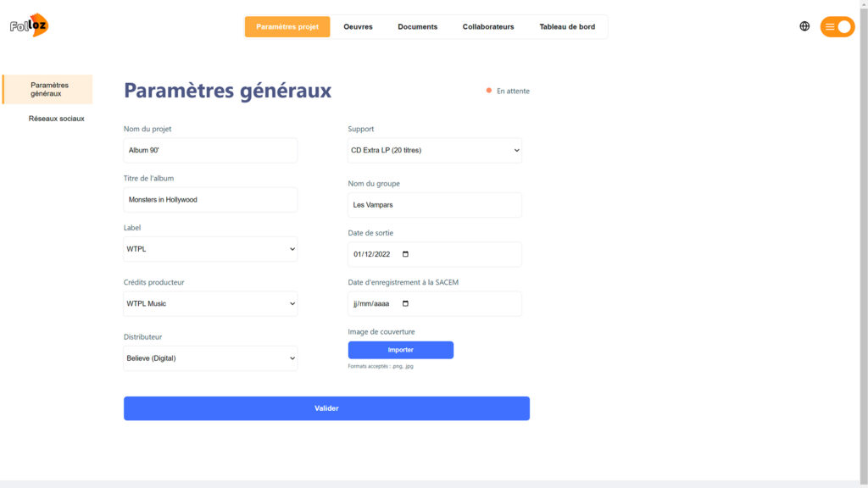
Task: Click the Nom du projet field
Action: (x=210, y=150)
